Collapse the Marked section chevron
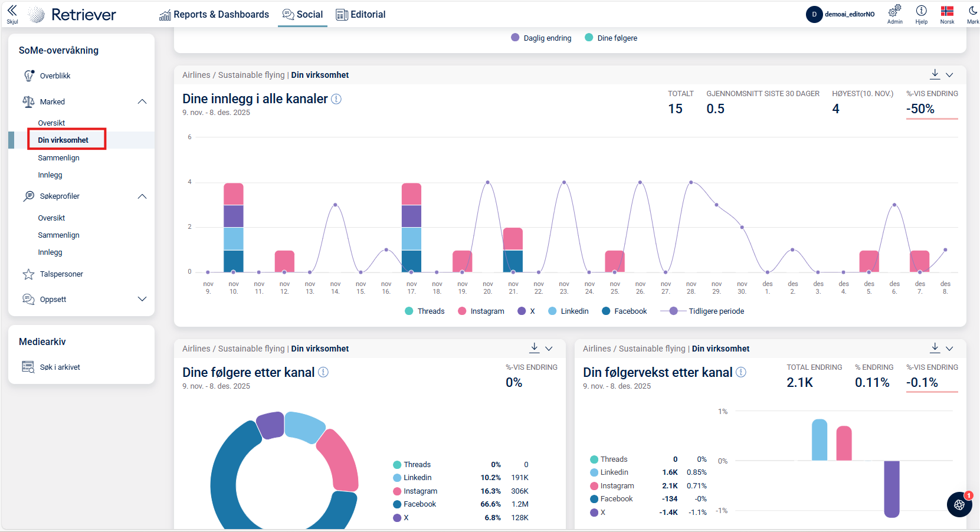Viewport: 980px width, 532px height. [x=142, y=101]
